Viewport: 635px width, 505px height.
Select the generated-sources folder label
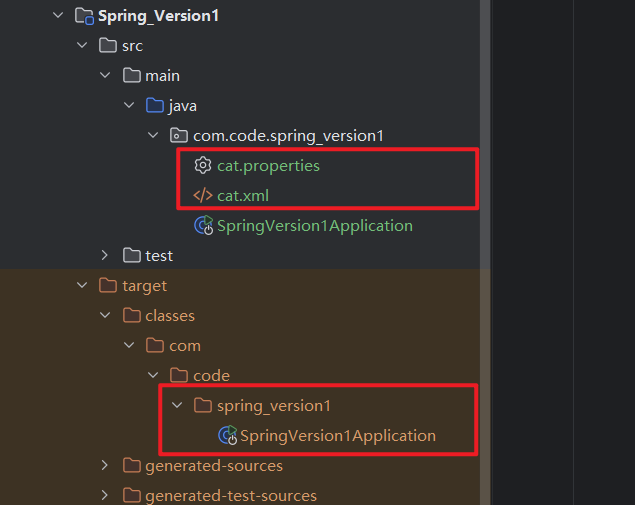click(x=214, y=466)
